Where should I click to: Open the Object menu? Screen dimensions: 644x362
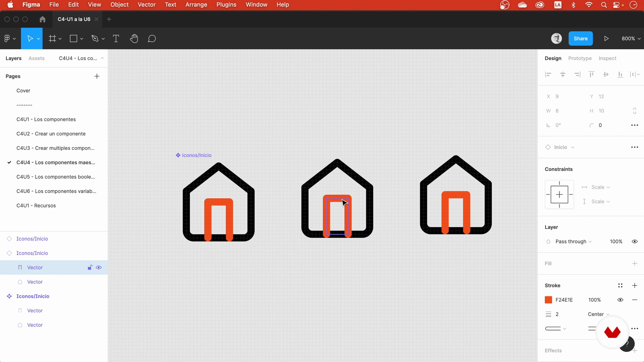119,5
